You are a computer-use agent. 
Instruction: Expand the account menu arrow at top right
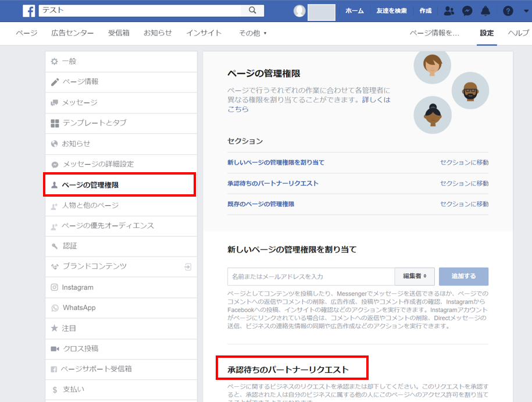[x=526, y=11]
